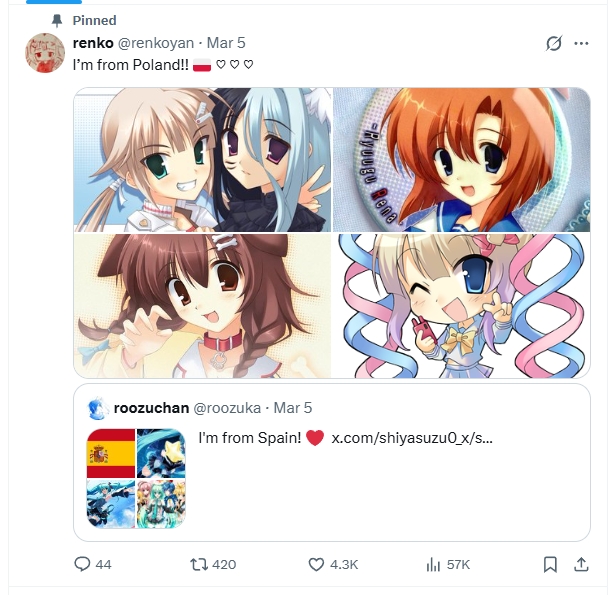Like the post with the heart icon
This screenshot has height=595, width=615.
pos(316,564)
